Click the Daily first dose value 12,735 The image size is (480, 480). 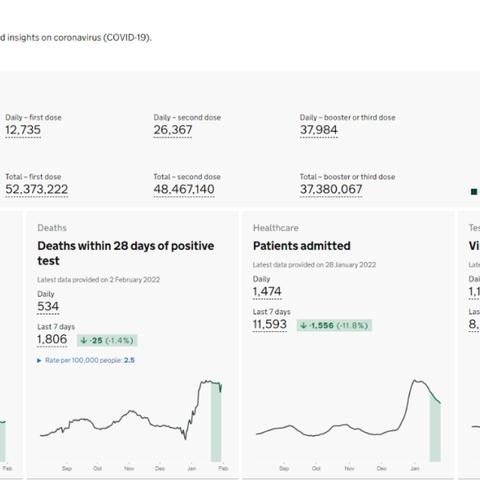(23, 130)
